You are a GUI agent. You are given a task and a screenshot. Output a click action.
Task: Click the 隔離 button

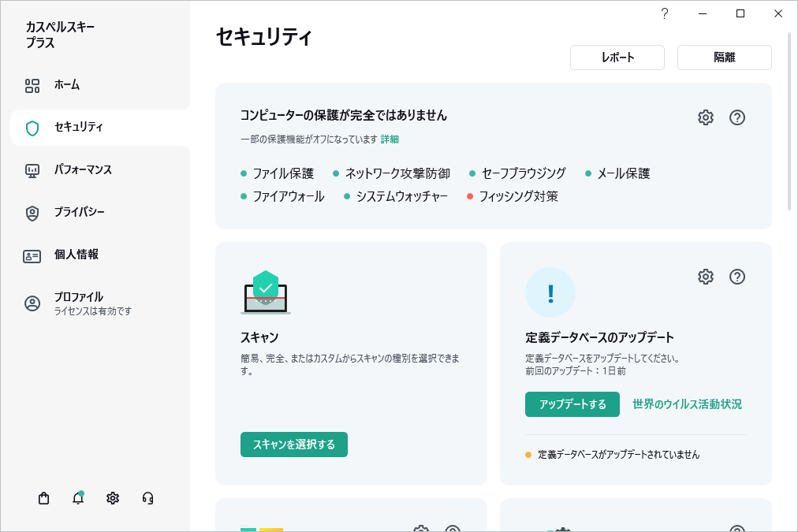[x=724, y=58]
